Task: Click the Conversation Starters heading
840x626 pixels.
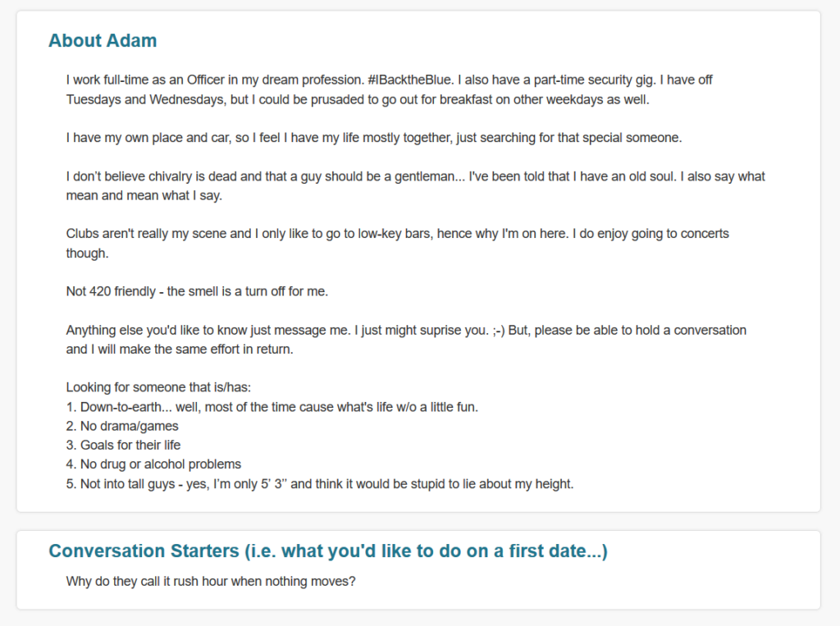Action: click(x=328, y=551)
